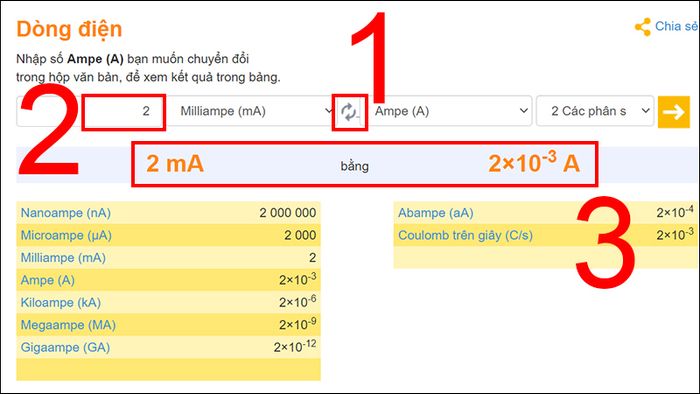The height and width of the screenshot is (394, 700).
Task: Click the word bằng in result bar
Action: click(354, 166)
